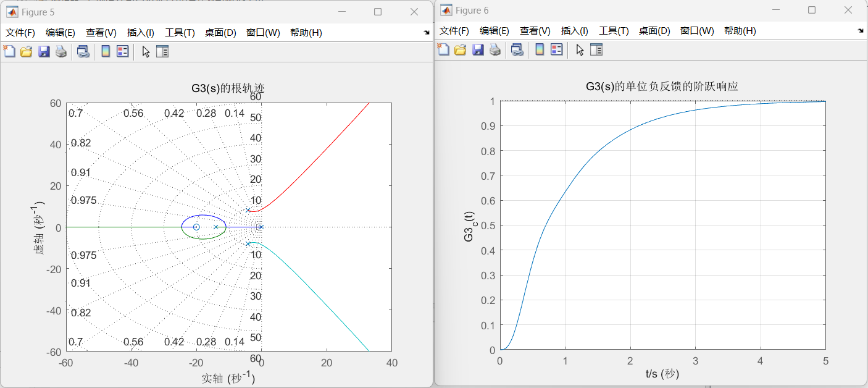Screen dimensions: 868x388
Task: Click Save icon in Figure 5 toolbar
Action: point(43,52)
